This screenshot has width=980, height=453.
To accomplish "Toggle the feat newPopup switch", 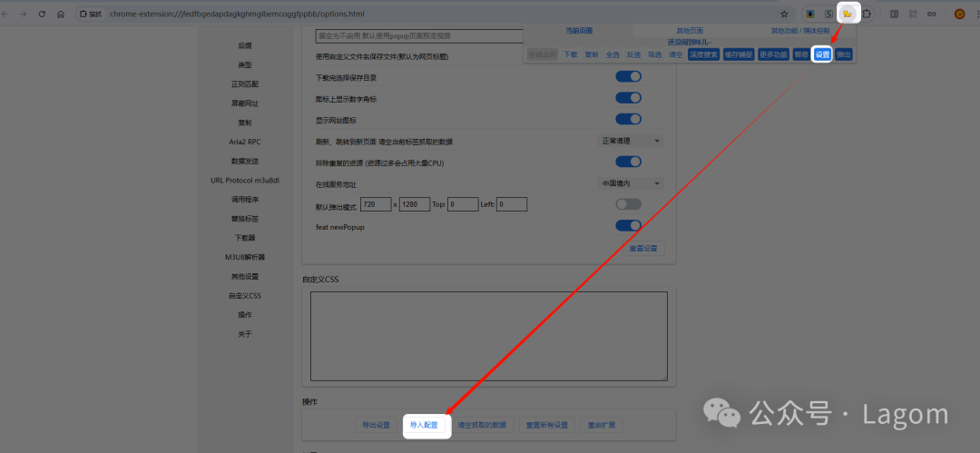I will (628, 225).
